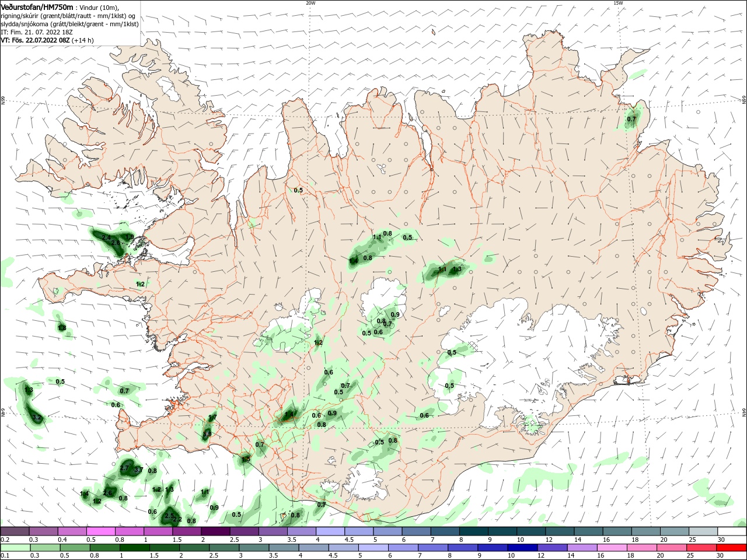This screenshot has width=747, height=560.
Task: Select the dark plum 0.2 swatch in upper legend
Action: click(x=15, y=531)
